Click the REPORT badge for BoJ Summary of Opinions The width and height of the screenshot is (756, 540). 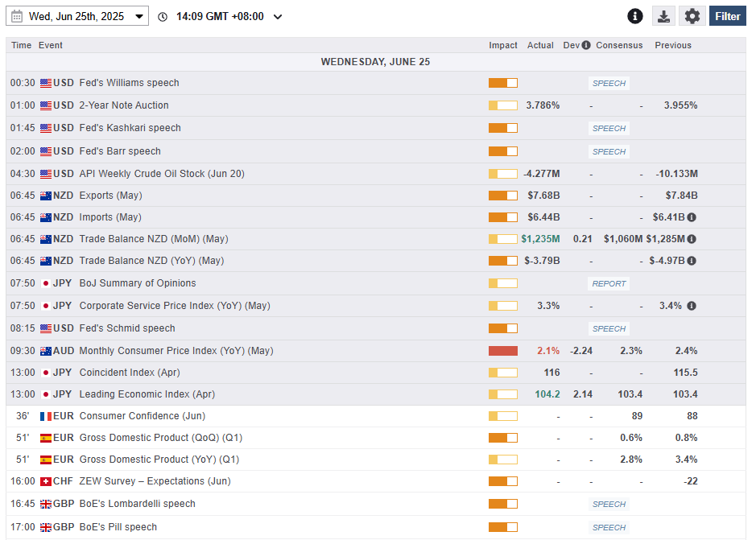[609, 283]
